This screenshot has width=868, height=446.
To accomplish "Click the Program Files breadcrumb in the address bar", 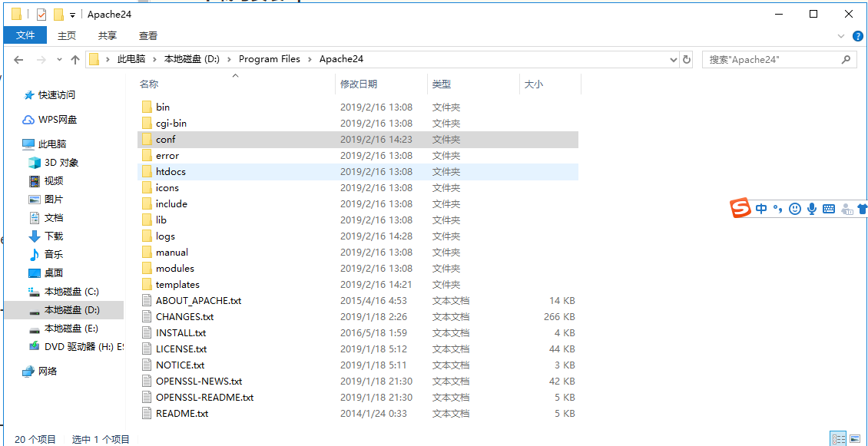I will (x=269, y=59).
